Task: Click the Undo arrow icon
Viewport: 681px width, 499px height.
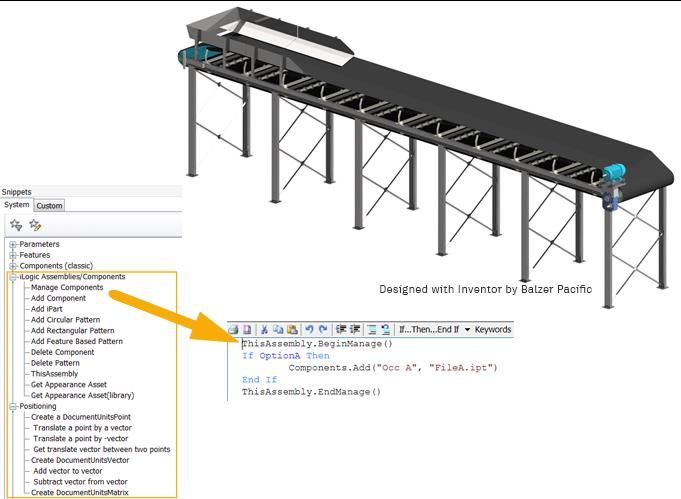Action: coord(309,330)
